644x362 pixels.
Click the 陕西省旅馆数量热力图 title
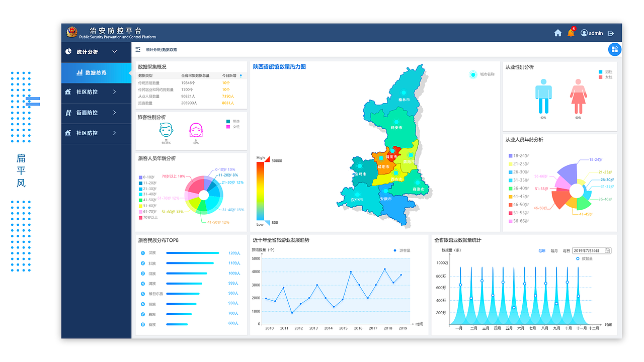pyautogui.click(x=279, y=66)
